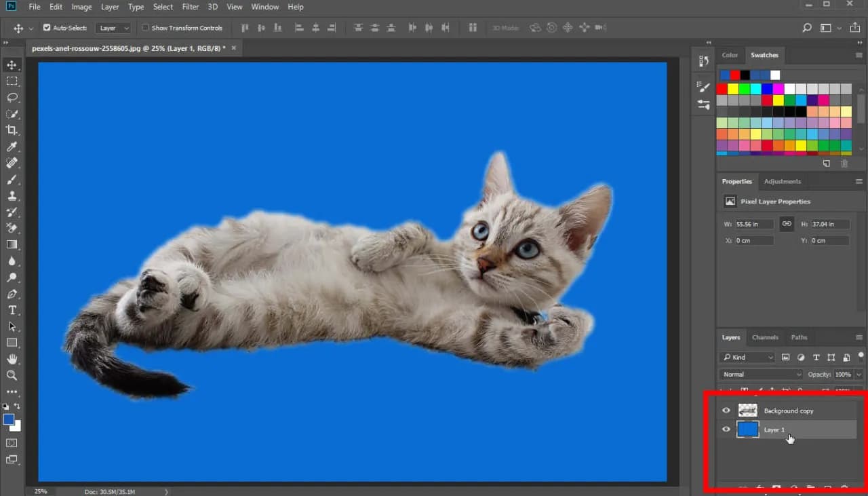This screenshot has height=496, width=868.
Task: Select the Lasso tool
Action: coord(12,98)
